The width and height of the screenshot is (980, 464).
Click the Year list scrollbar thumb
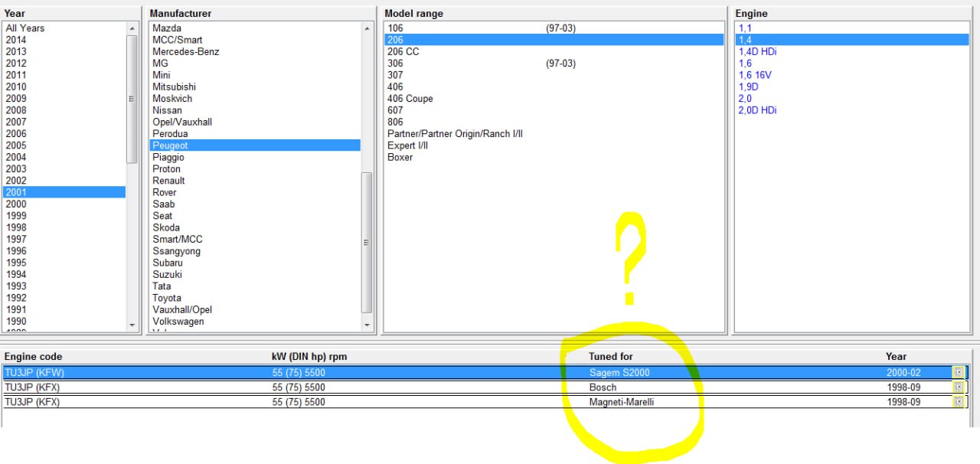(132, 99)
